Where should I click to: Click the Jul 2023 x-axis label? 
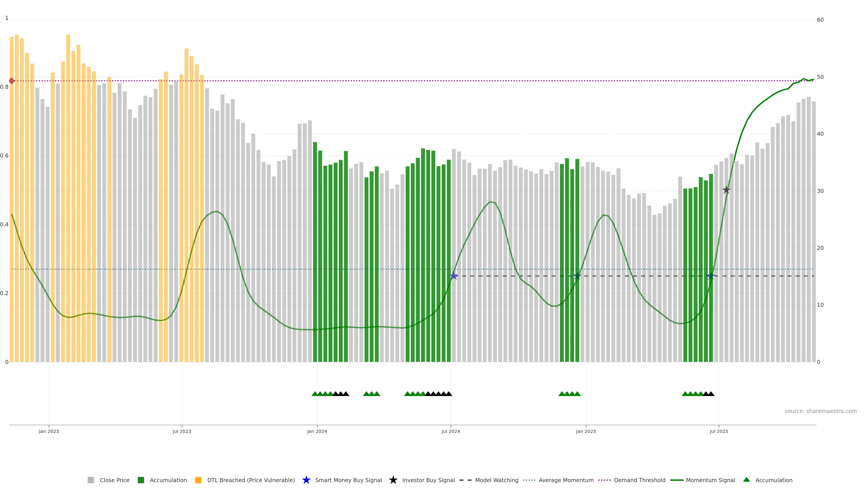(x=182, y=432)
